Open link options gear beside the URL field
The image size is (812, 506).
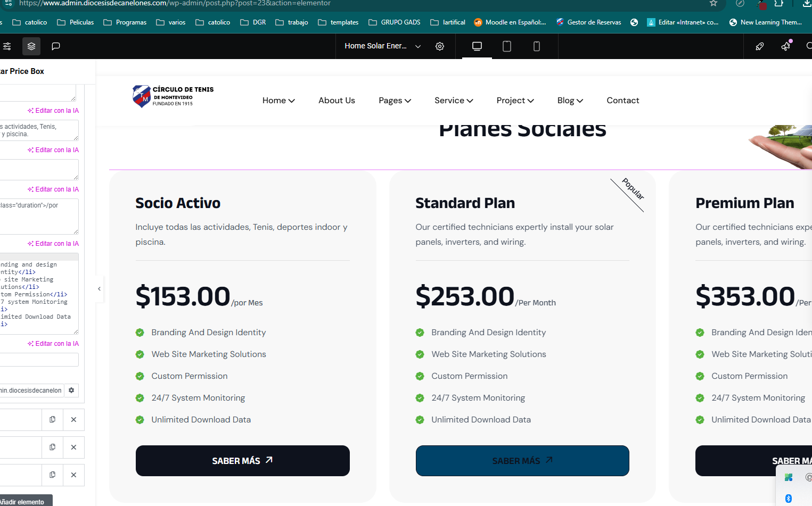pos(71,390)
